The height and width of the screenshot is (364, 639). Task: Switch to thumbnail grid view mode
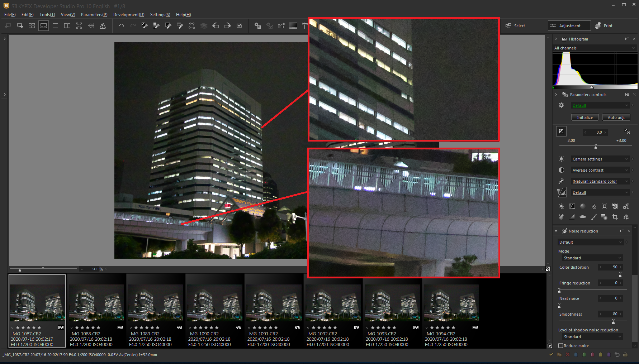pyautogui.click(x=32, y=26)
